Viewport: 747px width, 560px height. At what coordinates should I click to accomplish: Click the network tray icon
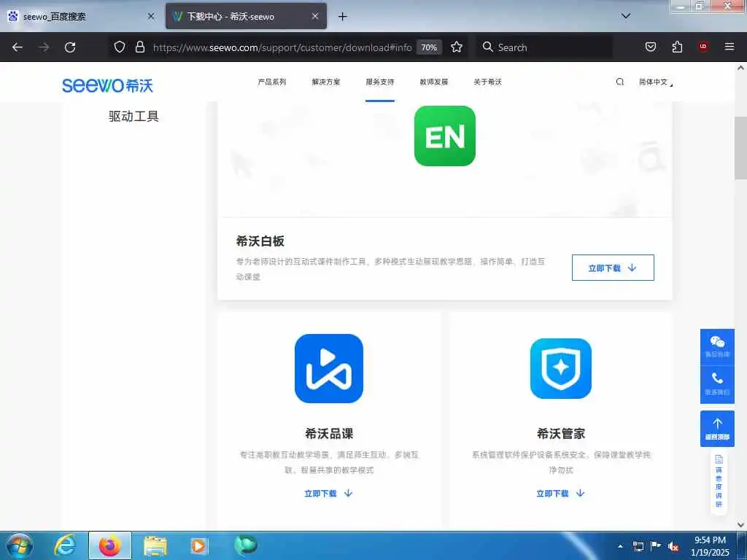pos(638,546)
